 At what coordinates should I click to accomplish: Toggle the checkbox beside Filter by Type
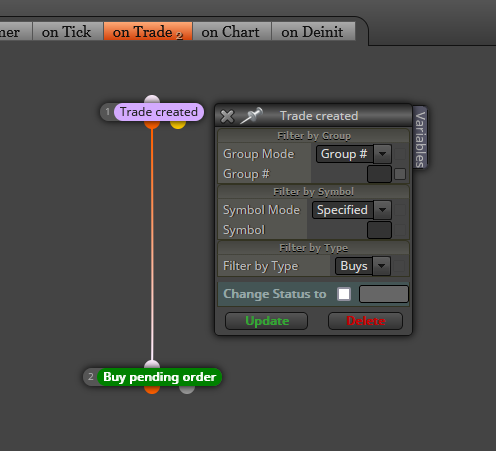point(399,266)
